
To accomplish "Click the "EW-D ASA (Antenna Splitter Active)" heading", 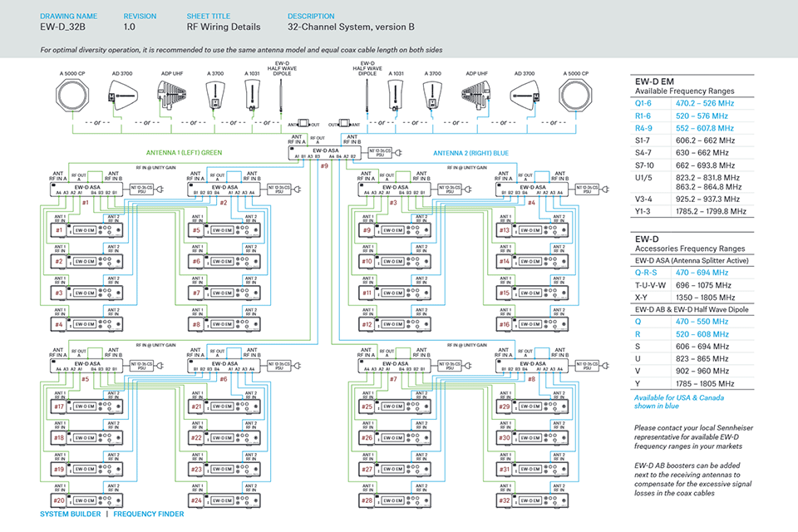I will pos(692,261).
